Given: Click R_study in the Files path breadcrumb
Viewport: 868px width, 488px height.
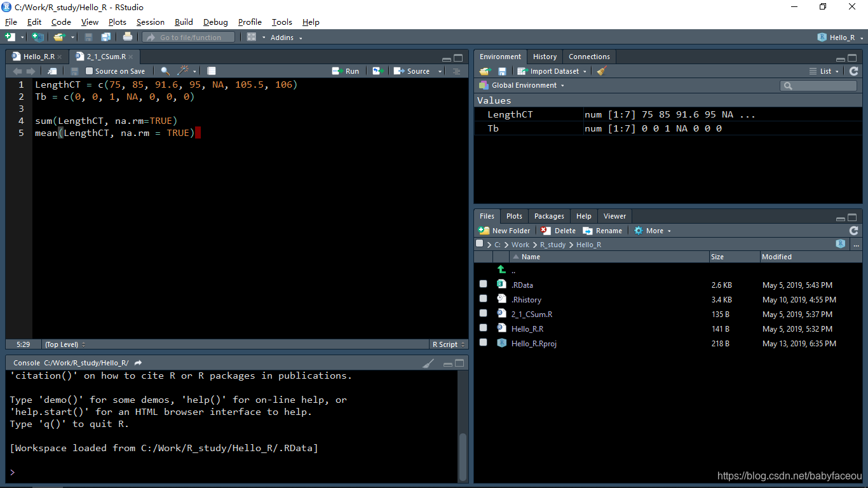Looking at the screenshot, I should click(x=553, y=245).
